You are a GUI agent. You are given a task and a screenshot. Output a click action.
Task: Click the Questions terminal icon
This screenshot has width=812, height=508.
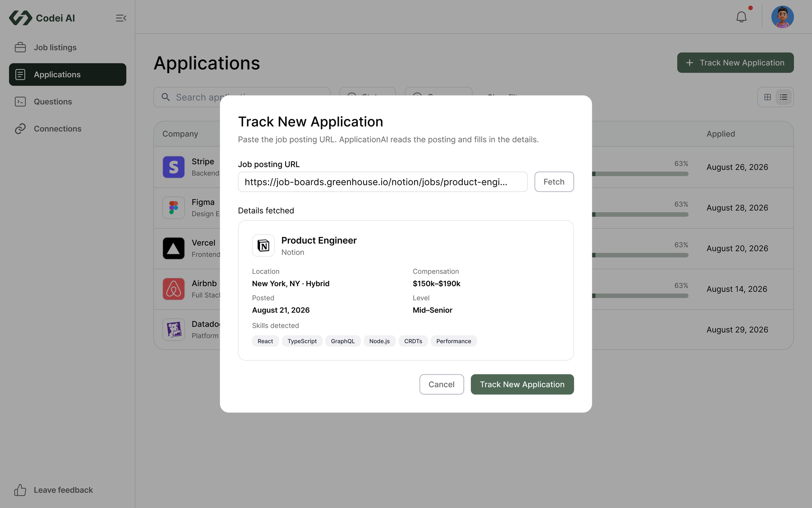[x=20, y=102]
